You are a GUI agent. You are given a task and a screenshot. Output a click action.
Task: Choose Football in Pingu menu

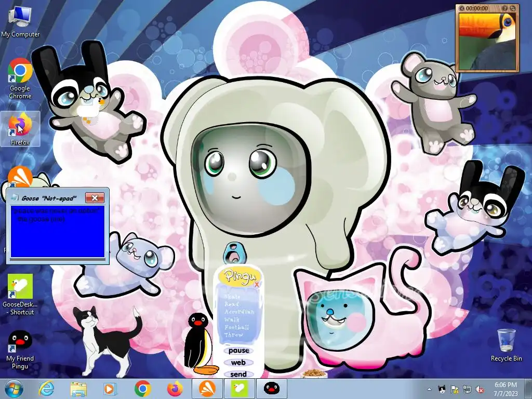(x=236, y=327)
